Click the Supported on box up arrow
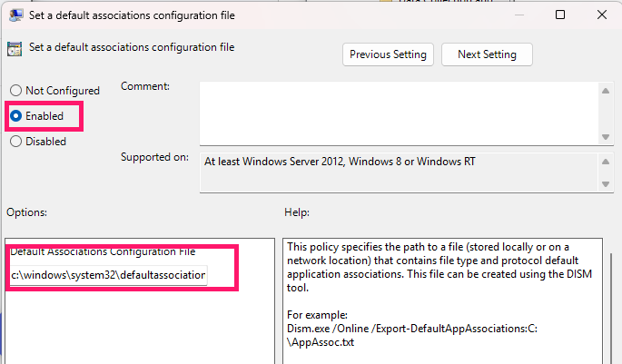Image resolution: width=622 pixels, height=364 pixels. [606, 162]
